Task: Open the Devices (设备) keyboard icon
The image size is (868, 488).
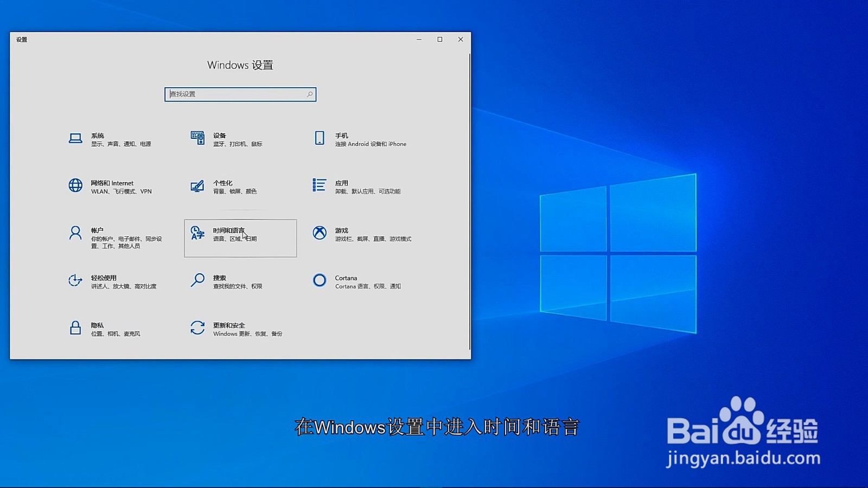Action: point(197,138)
